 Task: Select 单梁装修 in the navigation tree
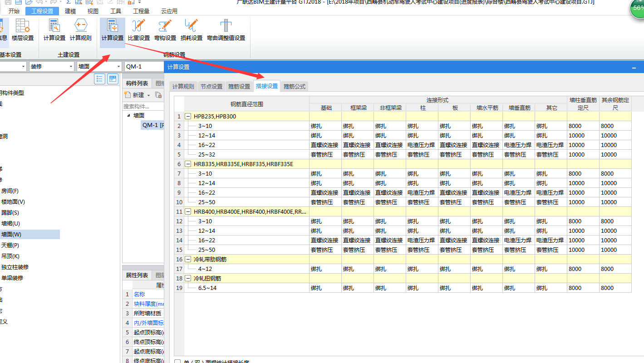click(x=12, y=278)
